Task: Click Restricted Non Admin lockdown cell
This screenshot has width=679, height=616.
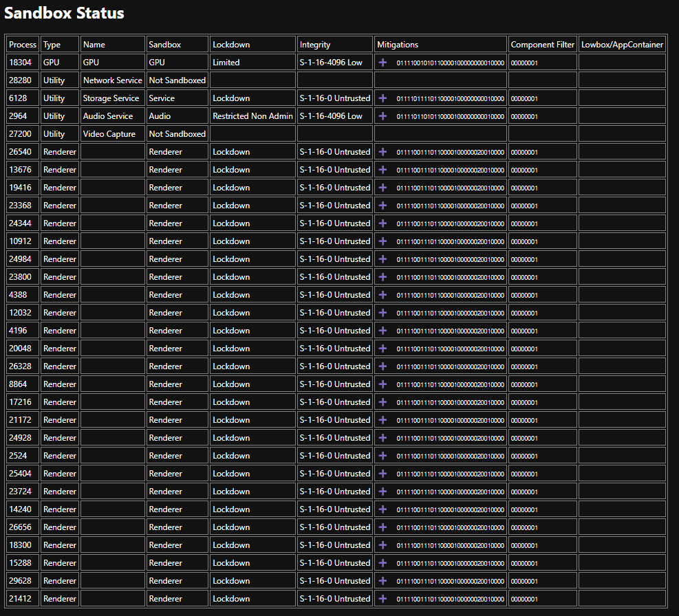Action: (x=253, y=116)
